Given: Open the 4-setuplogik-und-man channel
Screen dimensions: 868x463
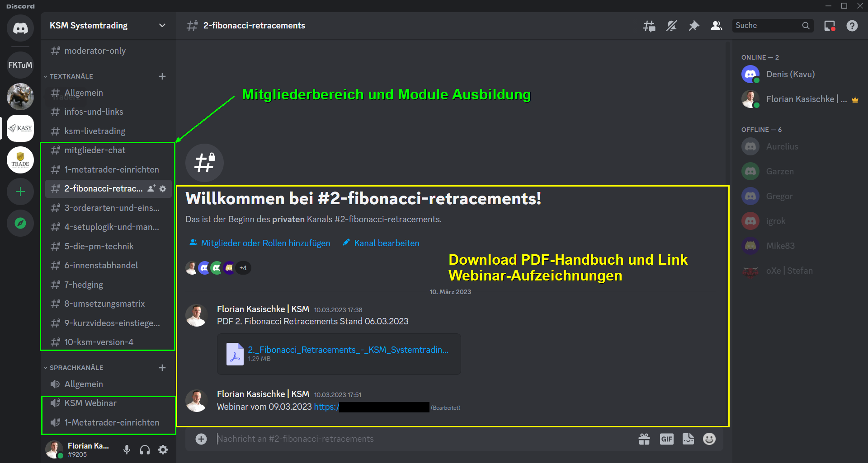Looking at the screenshot, I should pos(108,227).
